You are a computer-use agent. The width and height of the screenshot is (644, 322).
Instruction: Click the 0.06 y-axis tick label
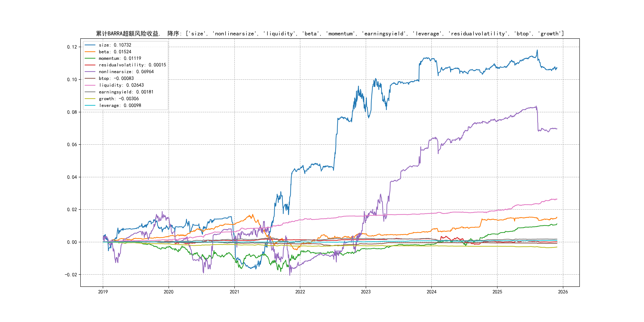pyautogui.click(x=72, y=145)
